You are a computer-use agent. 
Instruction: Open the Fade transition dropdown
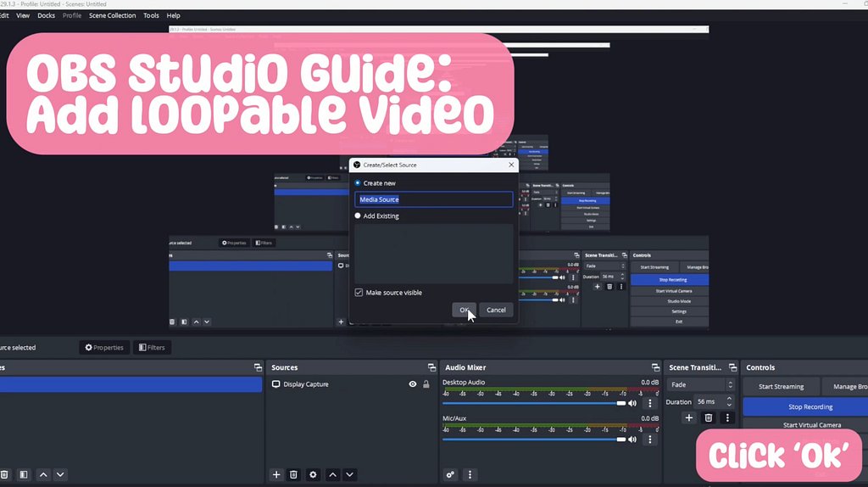[700, 385]
